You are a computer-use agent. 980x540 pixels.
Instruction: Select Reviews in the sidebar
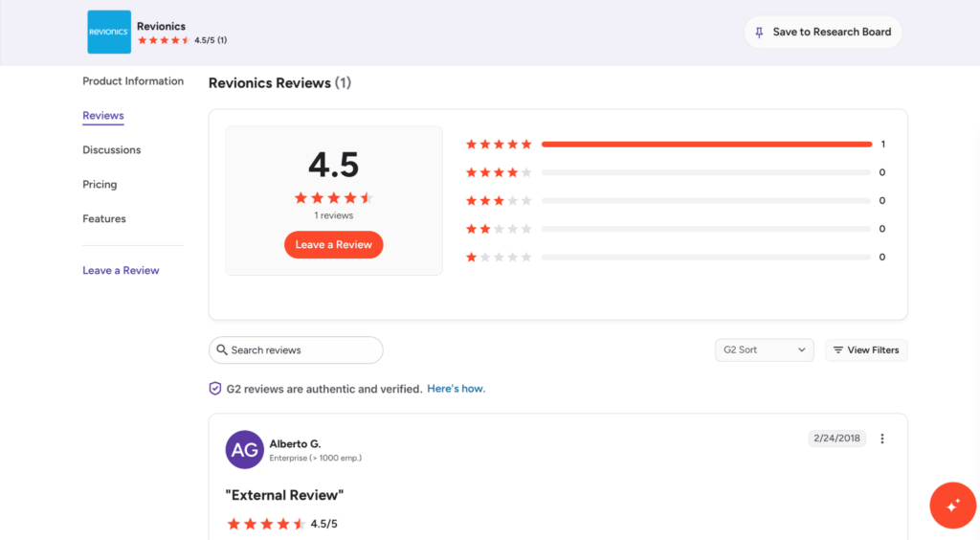pos(103,116)
